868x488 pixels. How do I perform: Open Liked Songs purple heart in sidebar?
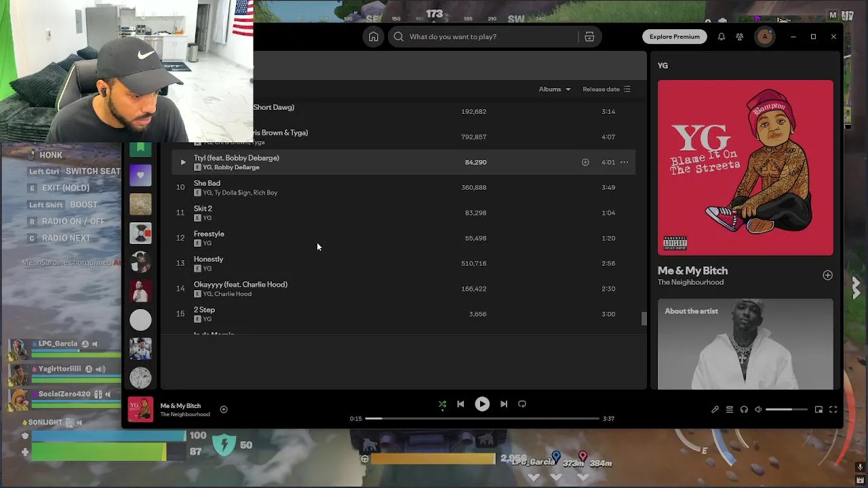coord(140,175)
